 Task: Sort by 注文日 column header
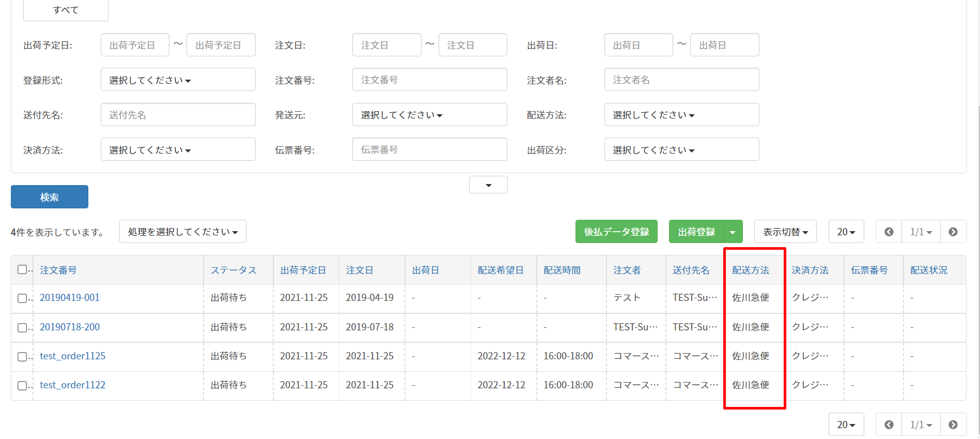tap(360, 270)
